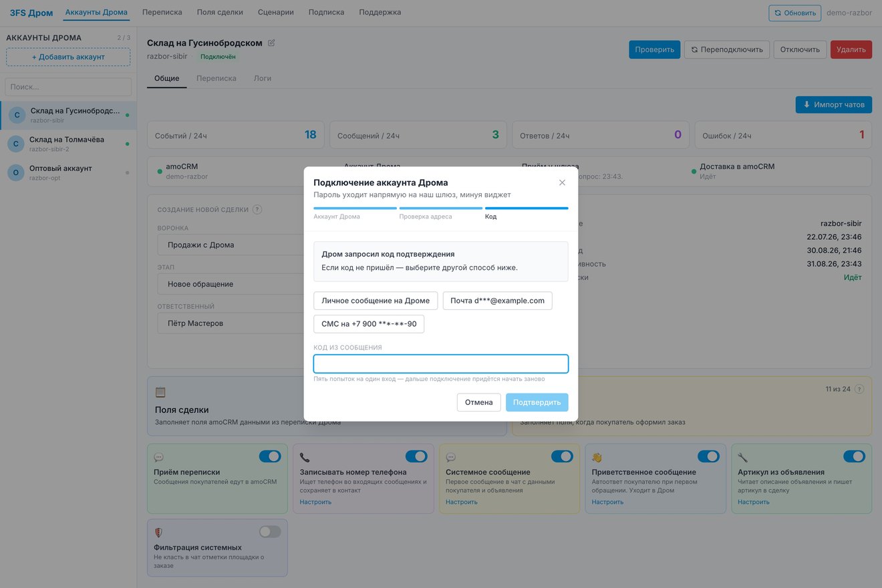Open the Ответственный dropdown showing Пётр Мастеров
This screenshot has height=588, width=882.
tap(231, 323)
